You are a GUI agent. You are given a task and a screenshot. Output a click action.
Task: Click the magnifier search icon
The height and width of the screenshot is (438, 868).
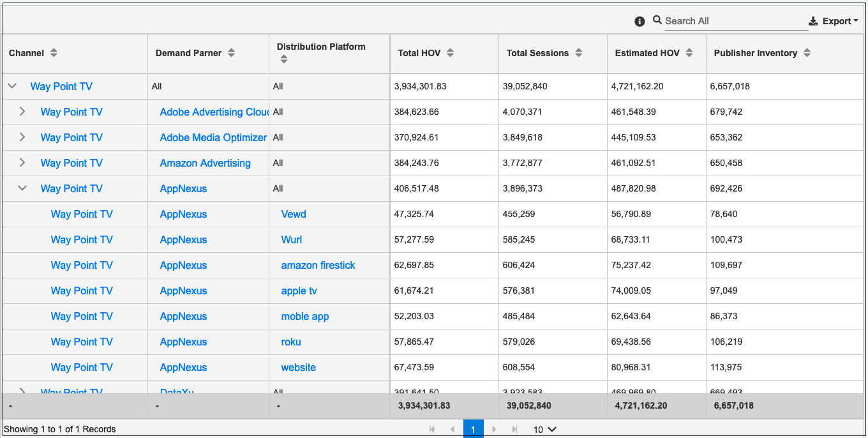coord(657,20)
